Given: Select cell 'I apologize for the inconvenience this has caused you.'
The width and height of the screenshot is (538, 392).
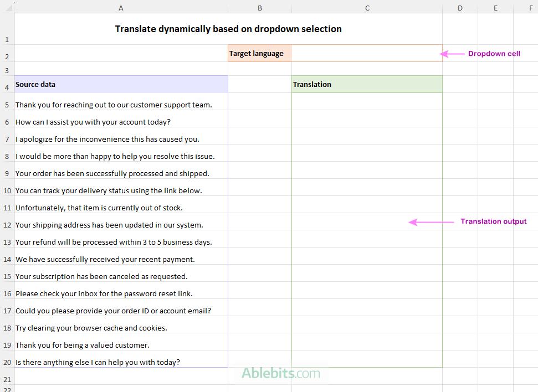Looking at the screenshot, I should 121,136.
